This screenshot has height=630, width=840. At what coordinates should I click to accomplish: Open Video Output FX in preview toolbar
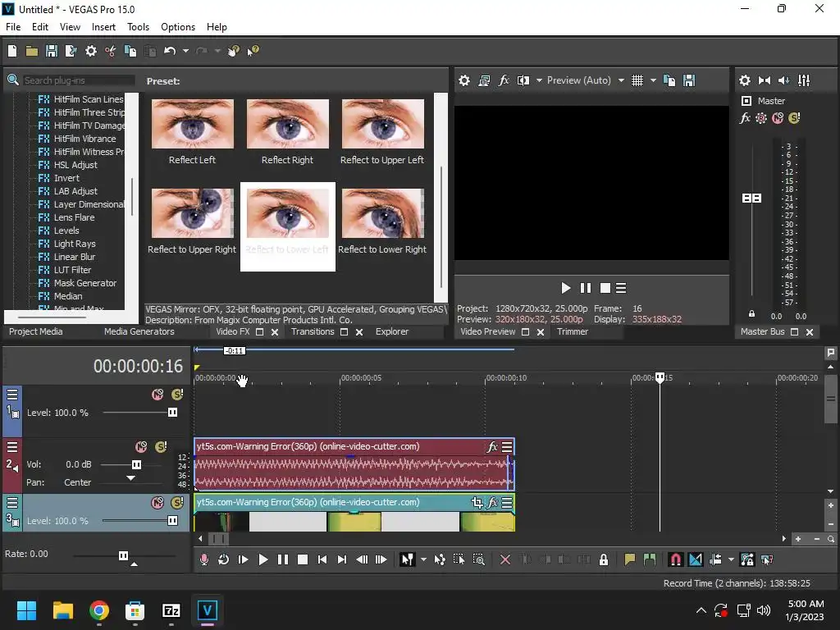(504, 80)
